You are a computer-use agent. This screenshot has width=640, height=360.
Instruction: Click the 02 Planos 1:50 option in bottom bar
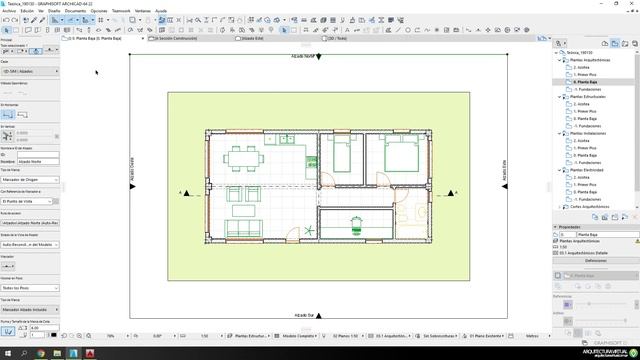click(346, 336)
